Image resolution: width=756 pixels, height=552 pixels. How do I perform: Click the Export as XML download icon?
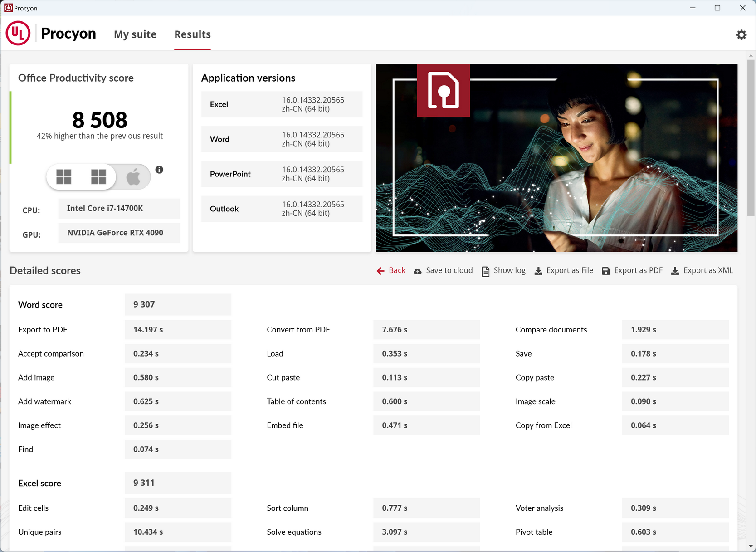coord(675,271)
